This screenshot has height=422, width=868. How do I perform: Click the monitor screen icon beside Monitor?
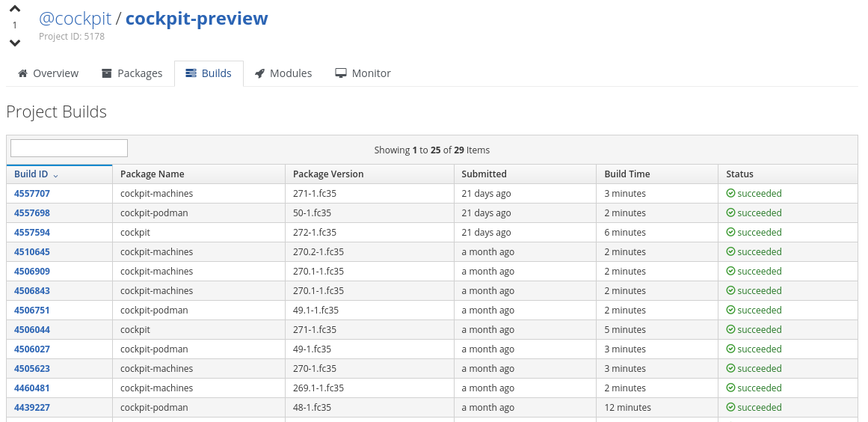341,73
